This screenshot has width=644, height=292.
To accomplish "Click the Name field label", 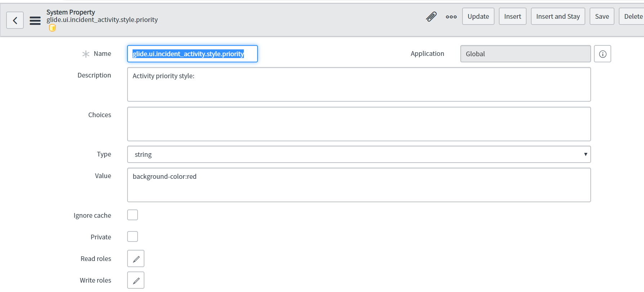I will [x=102, y=54].
